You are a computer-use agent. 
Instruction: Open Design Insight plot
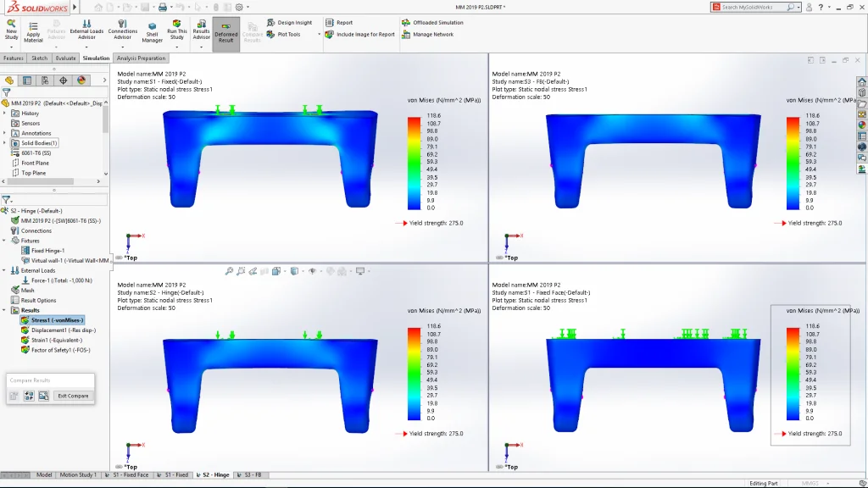coord(294,23)
